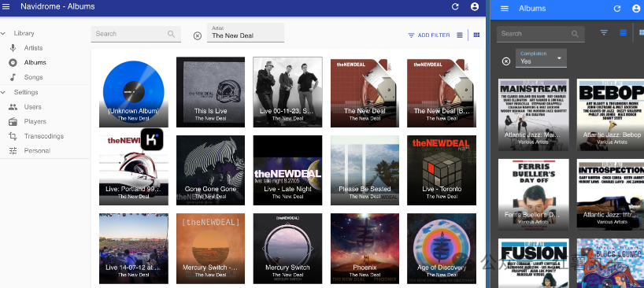Open the Fusion album cover in dark window

click(534, 264)
